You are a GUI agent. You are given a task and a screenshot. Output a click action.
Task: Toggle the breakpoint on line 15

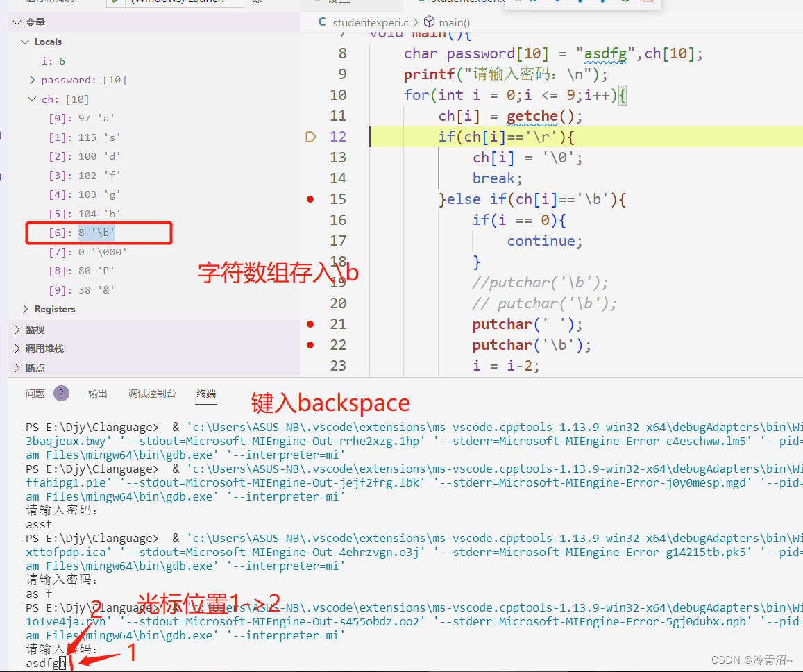310,199
